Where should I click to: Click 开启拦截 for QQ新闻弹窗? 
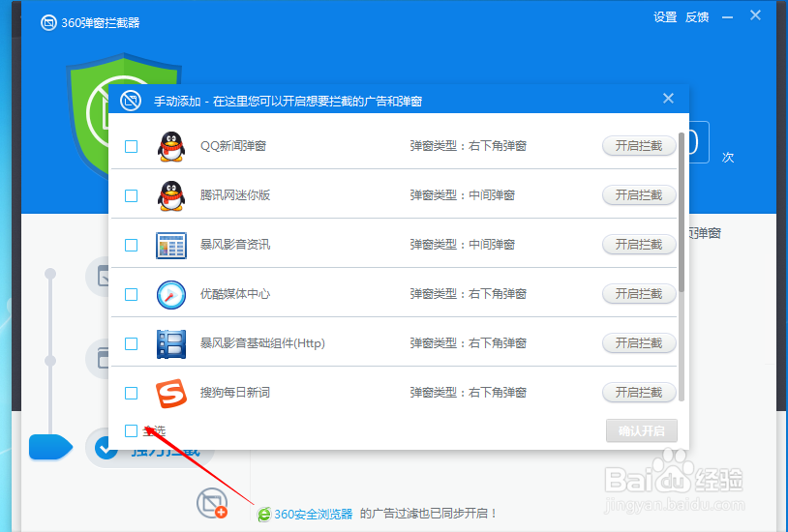click(639, 146)
